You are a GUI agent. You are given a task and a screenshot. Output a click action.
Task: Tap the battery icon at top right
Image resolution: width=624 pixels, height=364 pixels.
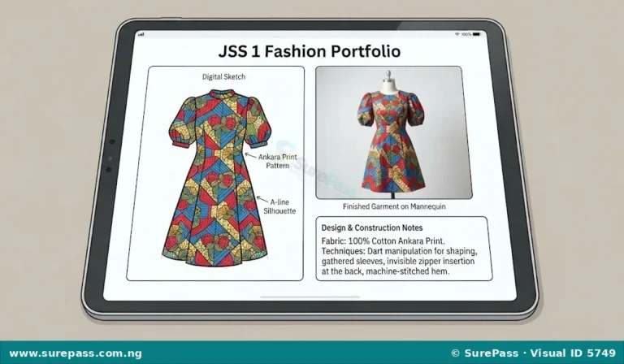coord(477,35)
